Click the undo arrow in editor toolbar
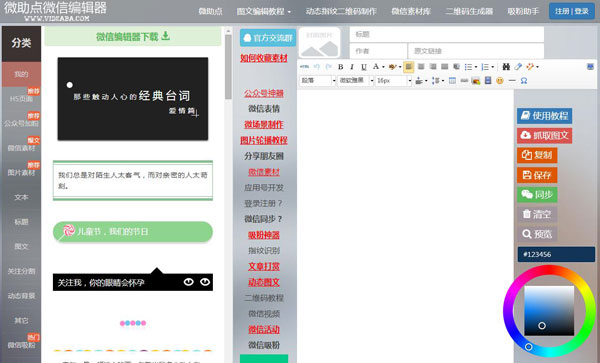The height and width of the screenshot is (363, 600). [x=316, y=67]
